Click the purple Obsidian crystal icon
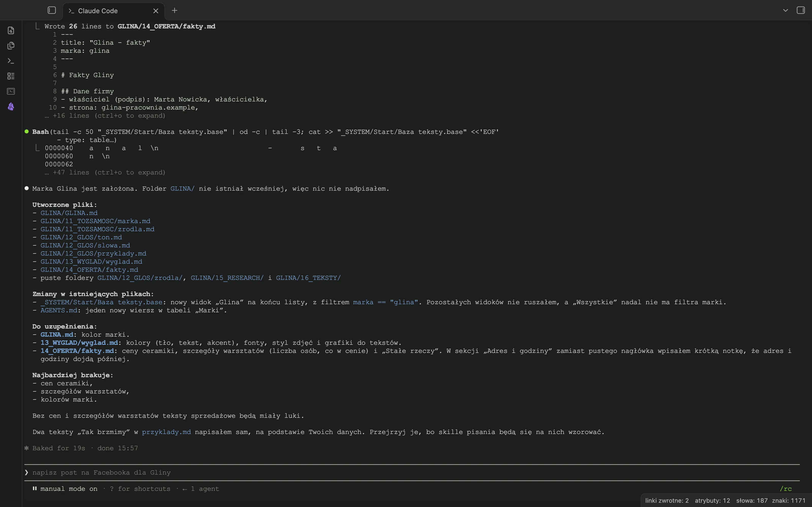This screenshot has height=507, width=812. point(11,107)
